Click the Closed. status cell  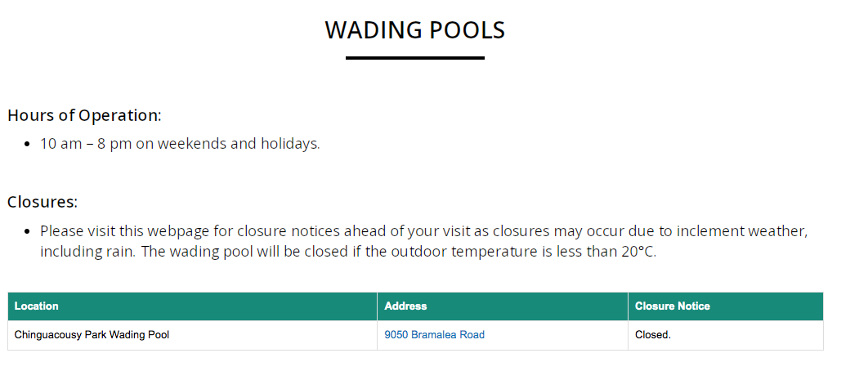click(x=652, y=335)
